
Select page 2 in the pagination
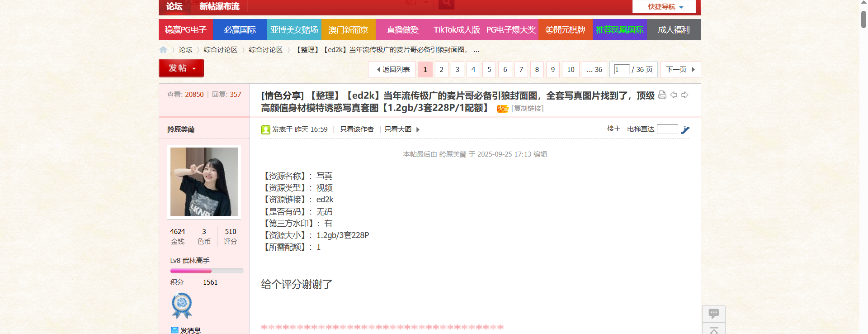coord(442,70)
